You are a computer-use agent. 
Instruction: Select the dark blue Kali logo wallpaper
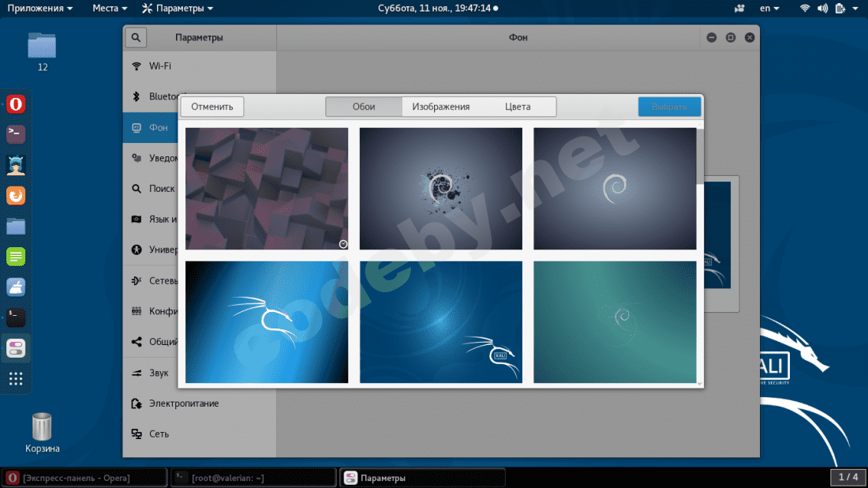440,322
